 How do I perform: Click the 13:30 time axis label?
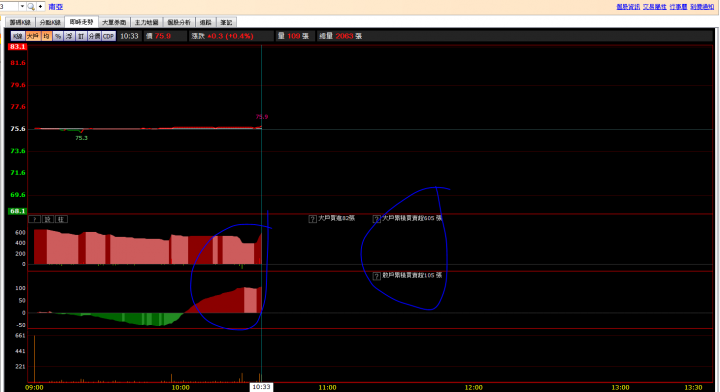point(693,387)
